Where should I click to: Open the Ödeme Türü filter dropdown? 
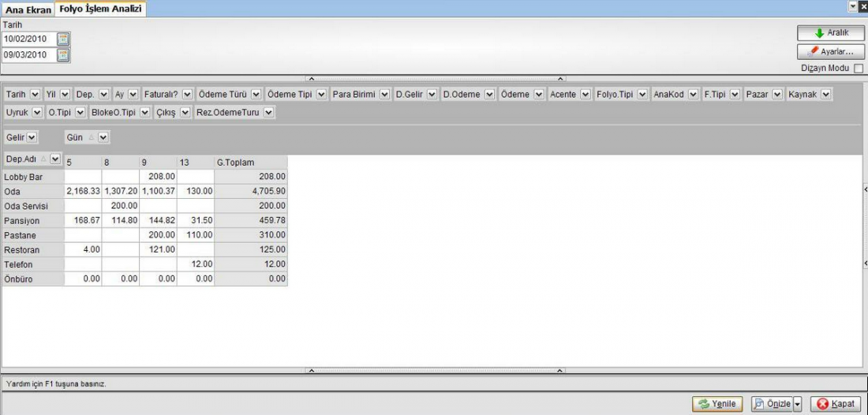[256, 95]
